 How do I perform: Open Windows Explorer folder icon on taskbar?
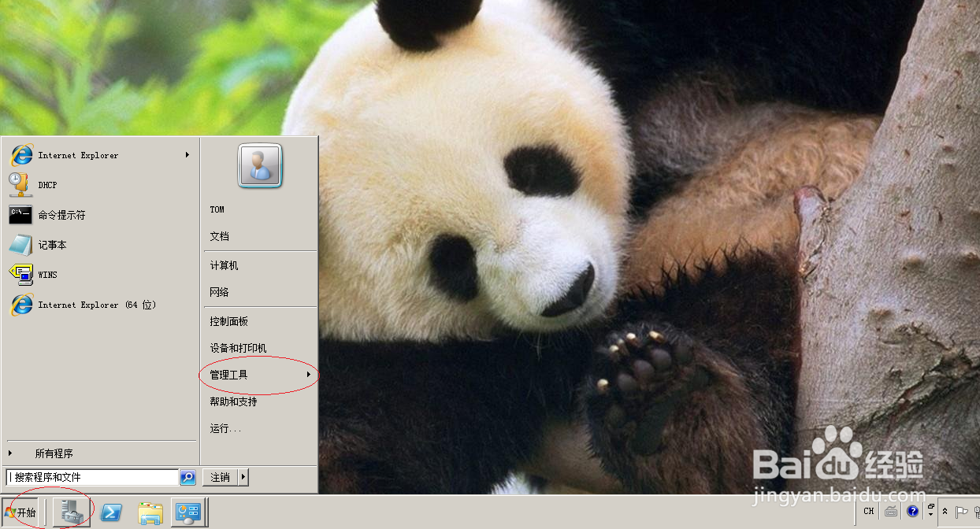[x=150, y=512]
